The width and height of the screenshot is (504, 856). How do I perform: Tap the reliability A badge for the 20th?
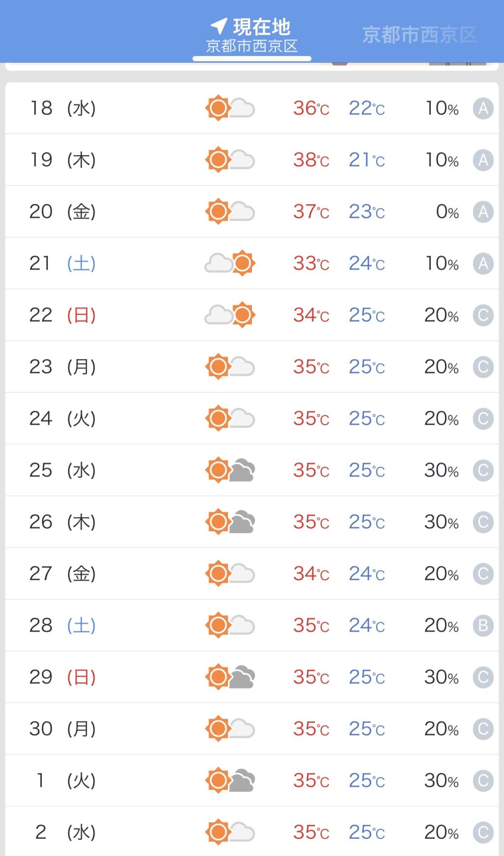[x=483, y=212]
